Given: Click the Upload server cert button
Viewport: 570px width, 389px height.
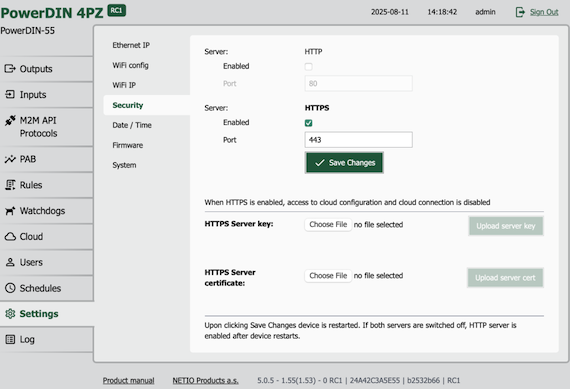Looking at the screenshot, I should [505, 278].
